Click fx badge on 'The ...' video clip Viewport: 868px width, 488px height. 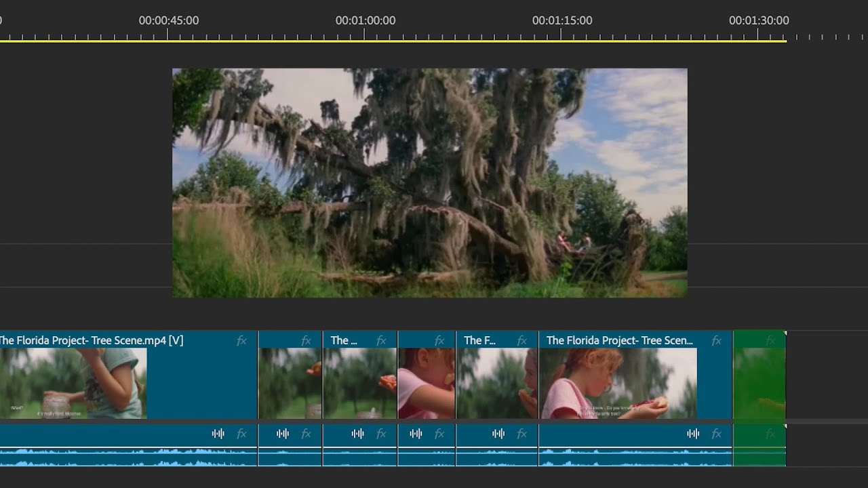click(381, 341)
